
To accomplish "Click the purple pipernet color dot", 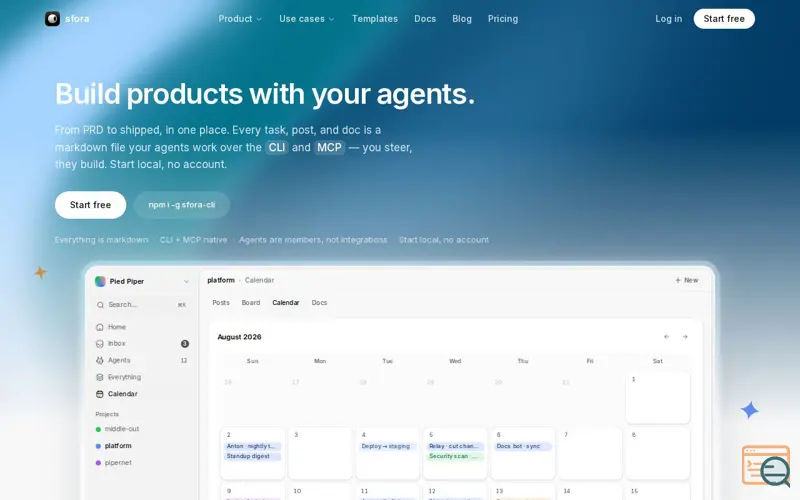I will 98,463.
